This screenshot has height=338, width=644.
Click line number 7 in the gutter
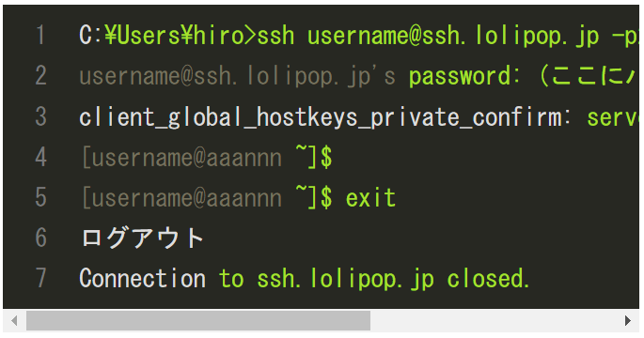(x=40, y=279)
